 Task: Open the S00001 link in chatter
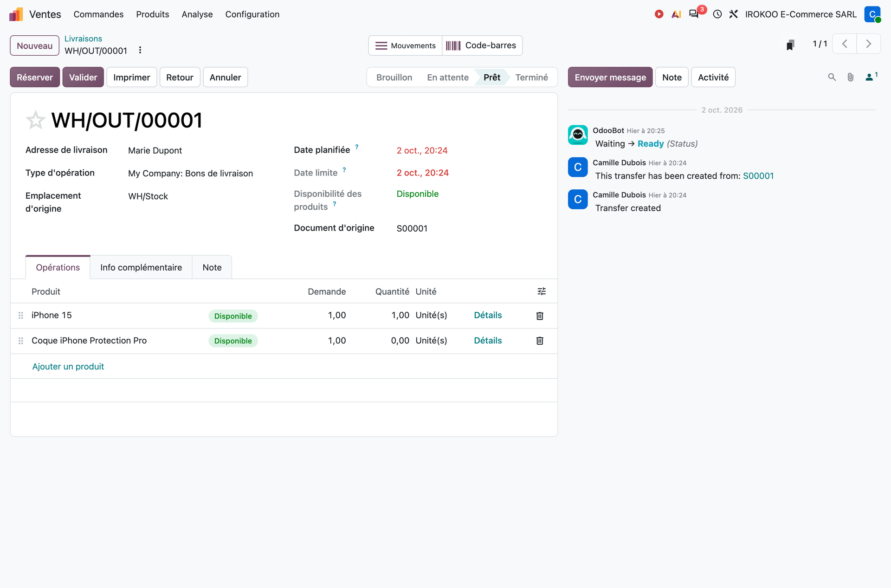(x=758, y=176)
